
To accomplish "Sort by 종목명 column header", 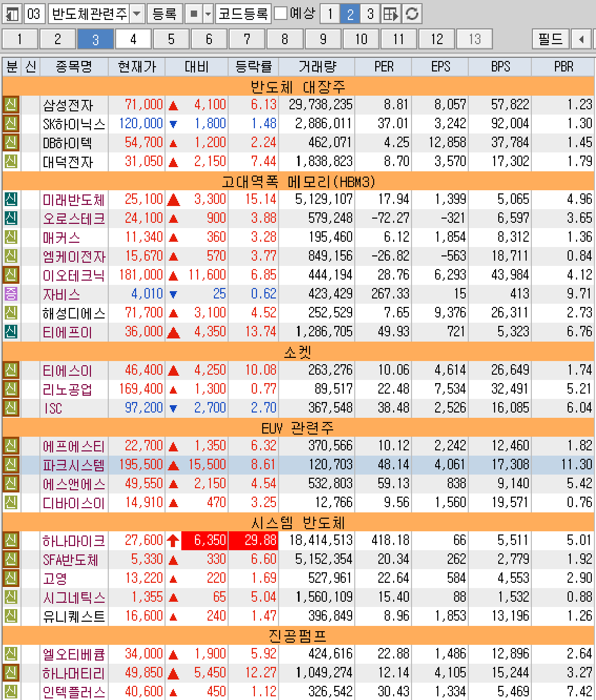I will coord(74,67).
